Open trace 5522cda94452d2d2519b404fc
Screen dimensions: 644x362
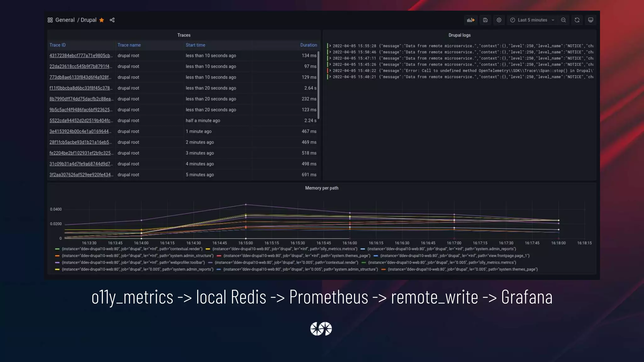[81, 121]
